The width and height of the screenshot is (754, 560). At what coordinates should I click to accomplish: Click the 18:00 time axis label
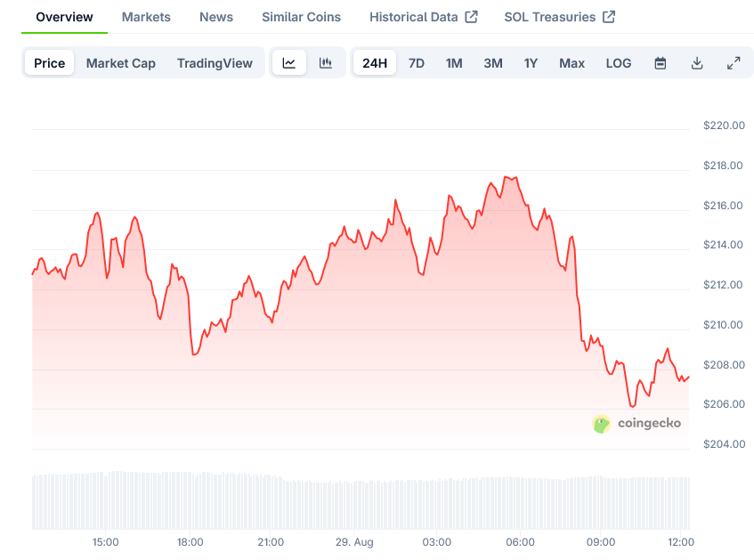(x=190, y=542)
